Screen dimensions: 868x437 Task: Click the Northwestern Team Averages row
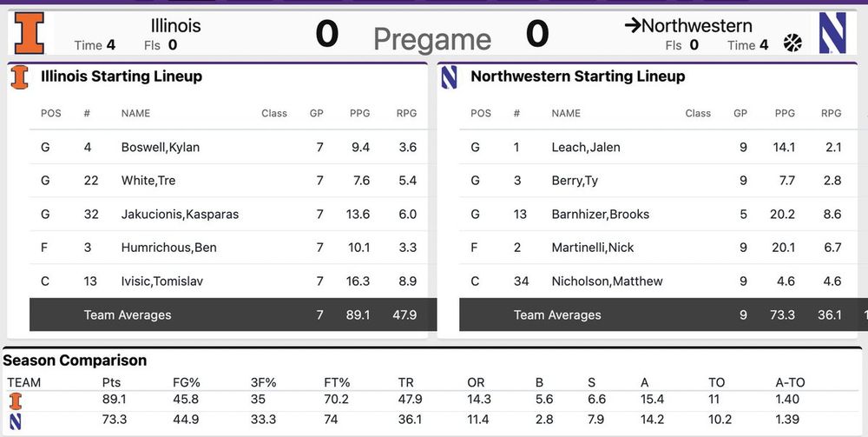(557, 315)
